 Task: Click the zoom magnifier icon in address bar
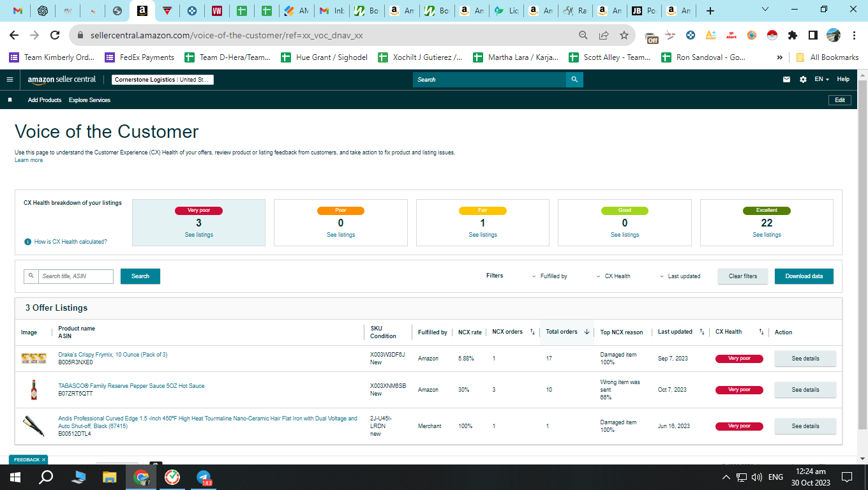point(583,36)
